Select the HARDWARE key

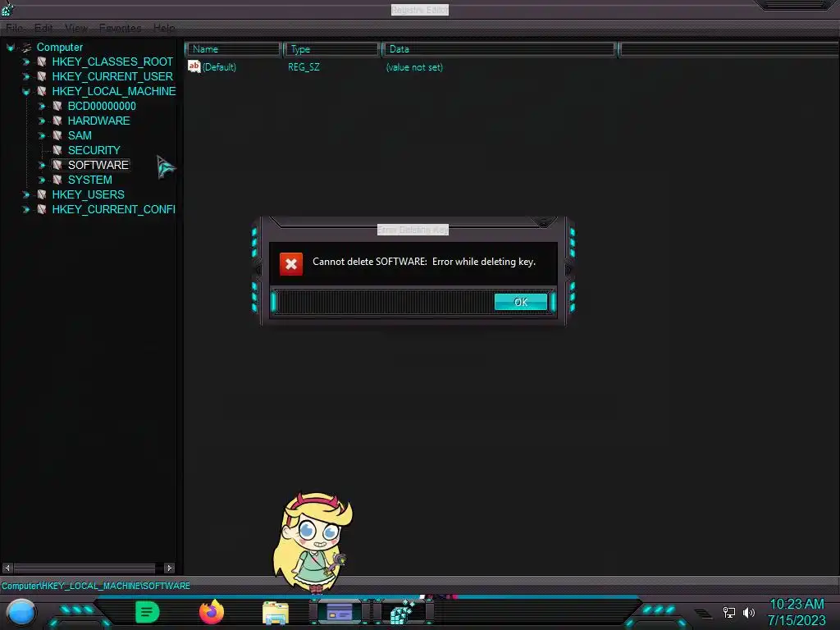point(98,121)
